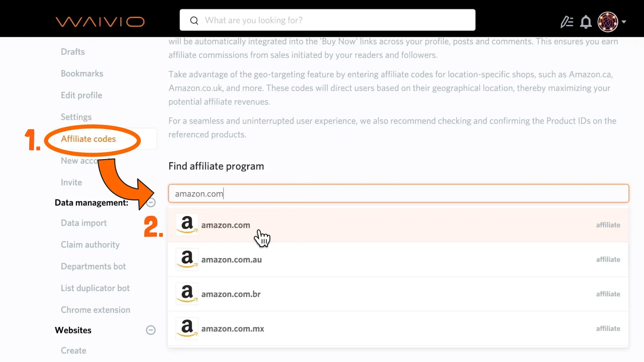644x362 pixels.
Task: Click the user avatar picture
Action: pyautogui.click(x=608, y=22)
